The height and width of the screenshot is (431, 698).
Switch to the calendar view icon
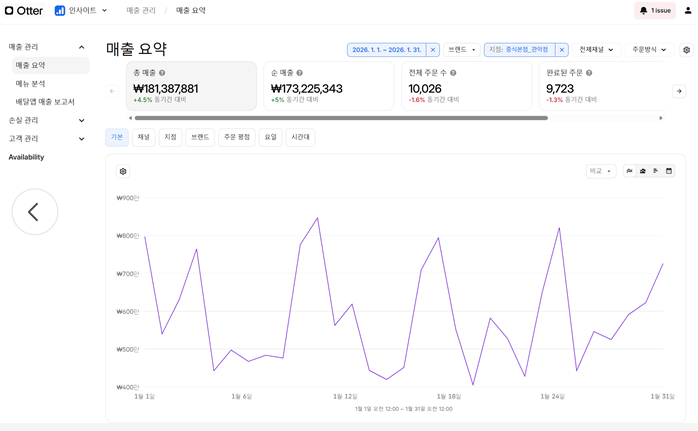point(669,171)
